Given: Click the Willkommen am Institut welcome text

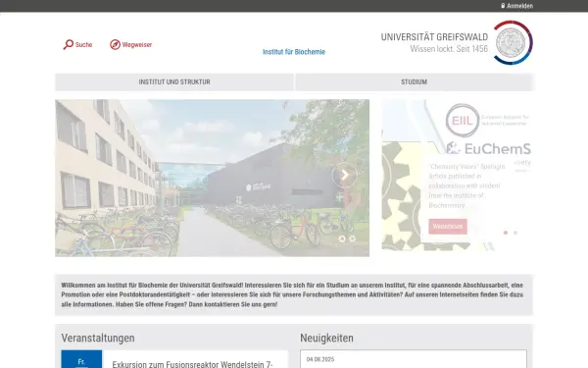Looking at the screenshot, I should tap(292, 294).
